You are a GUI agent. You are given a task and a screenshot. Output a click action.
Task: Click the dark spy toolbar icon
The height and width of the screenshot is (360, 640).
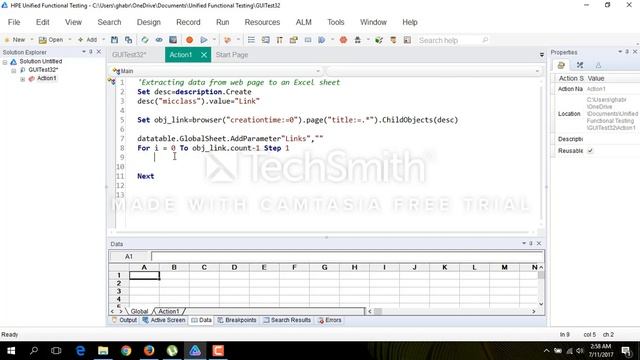pyautogui.click(x=358, y=40)
